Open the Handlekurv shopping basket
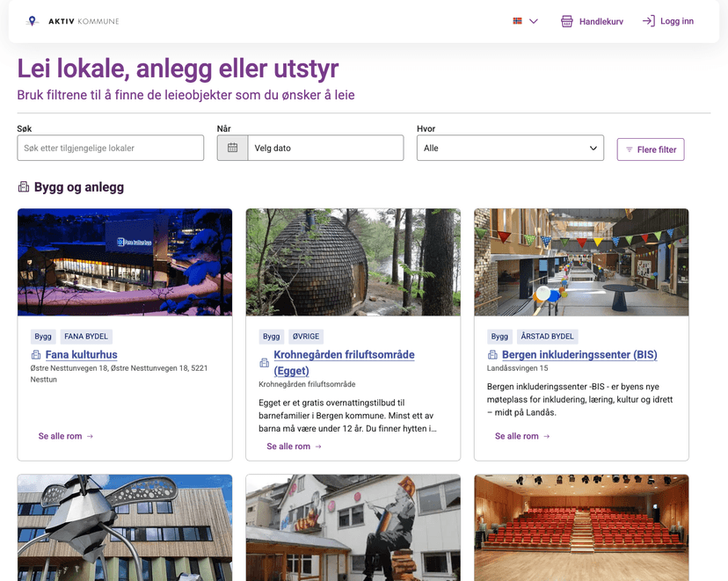 tap(592, 21)
